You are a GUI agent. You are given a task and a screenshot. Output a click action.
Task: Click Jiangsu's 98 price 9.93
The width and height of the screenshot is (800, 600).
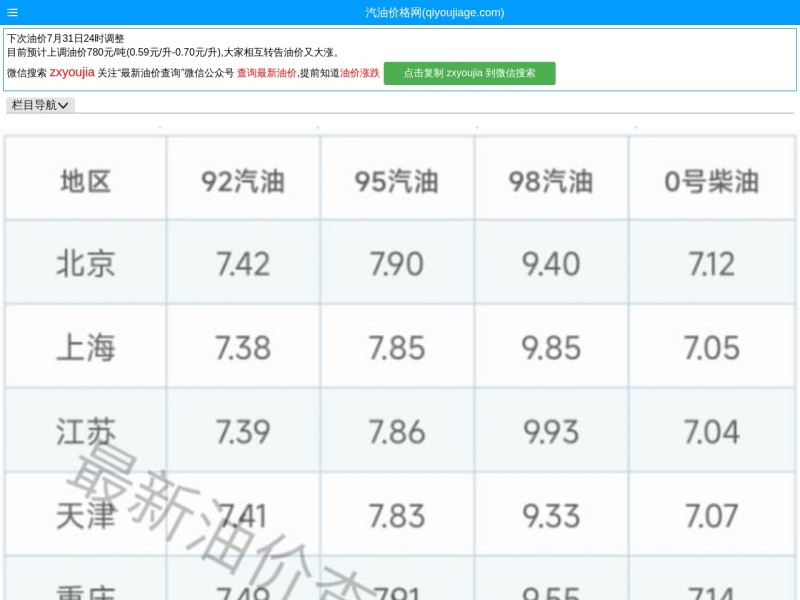pyautogui.click(x=551, y=432)
